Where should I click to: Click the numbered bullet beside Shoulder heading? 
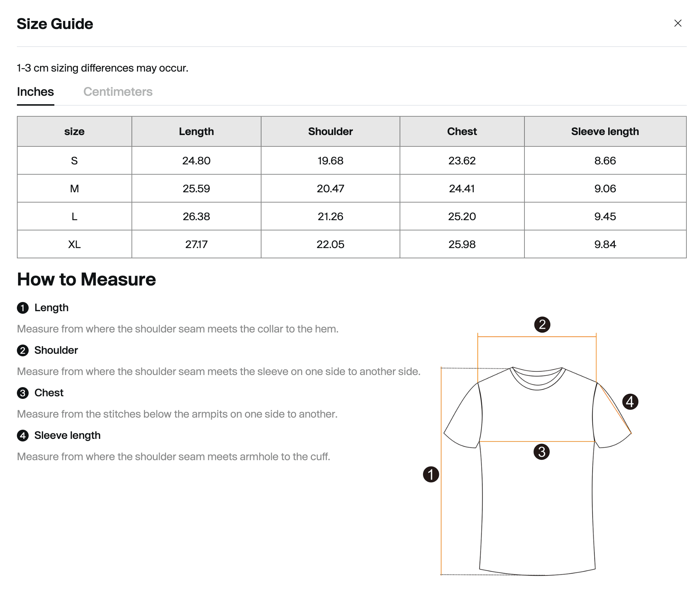[23, 350]
